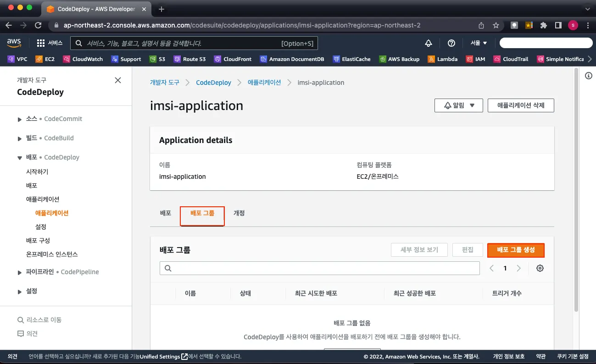Open the 서울 region selector dropdown
This screenshot has width=596, height=364.
479,43
